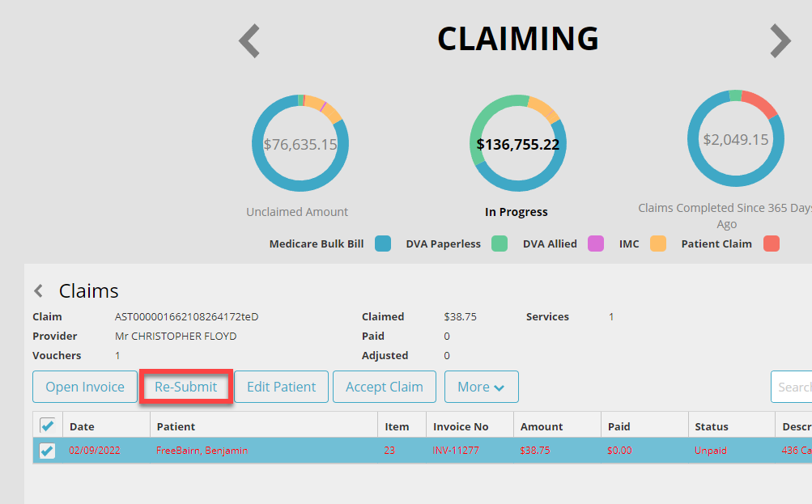Click the back chevron beside Claims heading
Viewport: 812px width, 504px height.
38,290
